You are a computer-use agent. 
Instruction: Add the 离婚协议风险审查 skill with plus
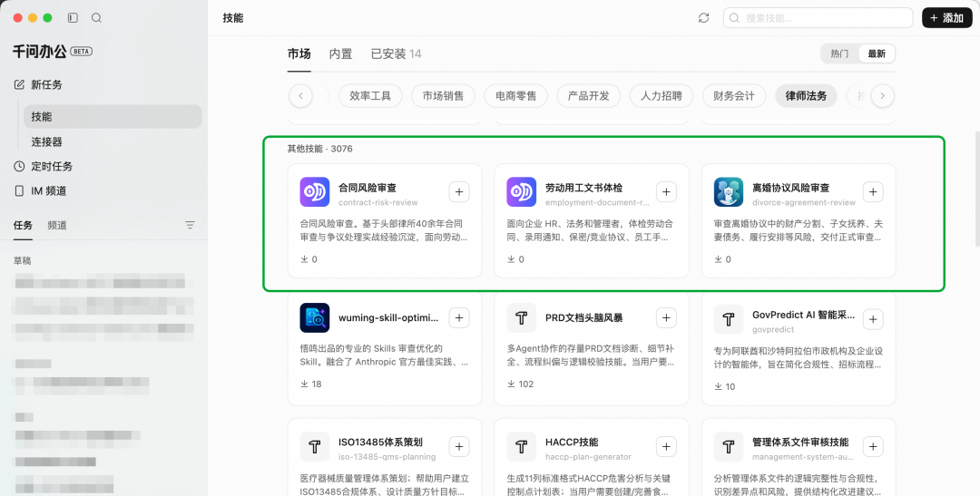point(873,191)
